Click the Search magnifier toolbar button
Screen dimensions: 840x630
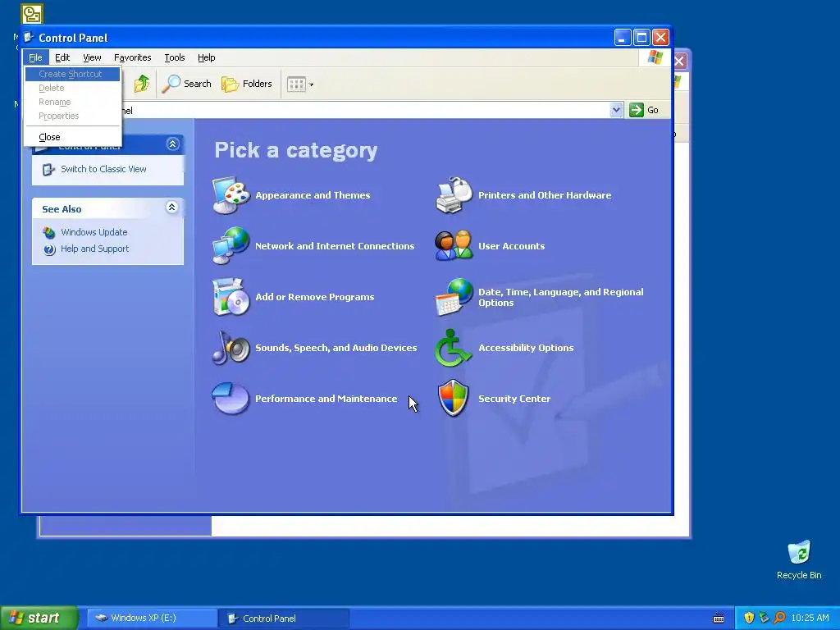point(186,84)
